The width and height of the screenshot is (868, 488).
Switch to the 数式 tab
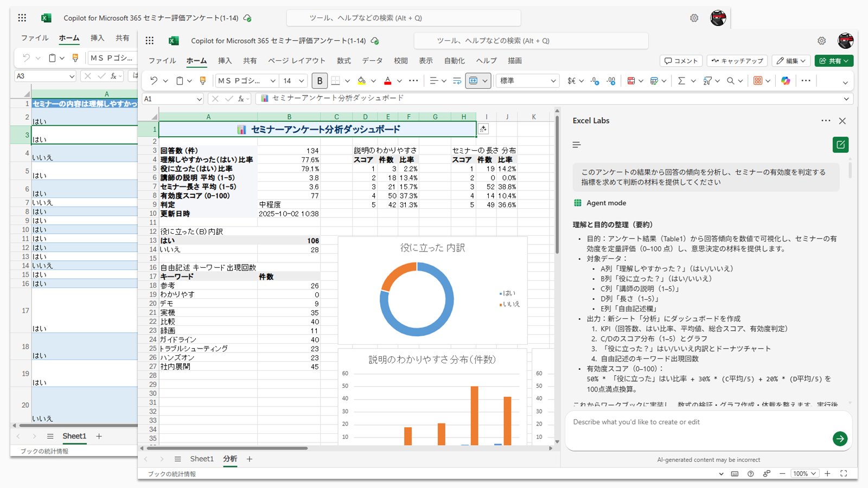click(344, 61)
